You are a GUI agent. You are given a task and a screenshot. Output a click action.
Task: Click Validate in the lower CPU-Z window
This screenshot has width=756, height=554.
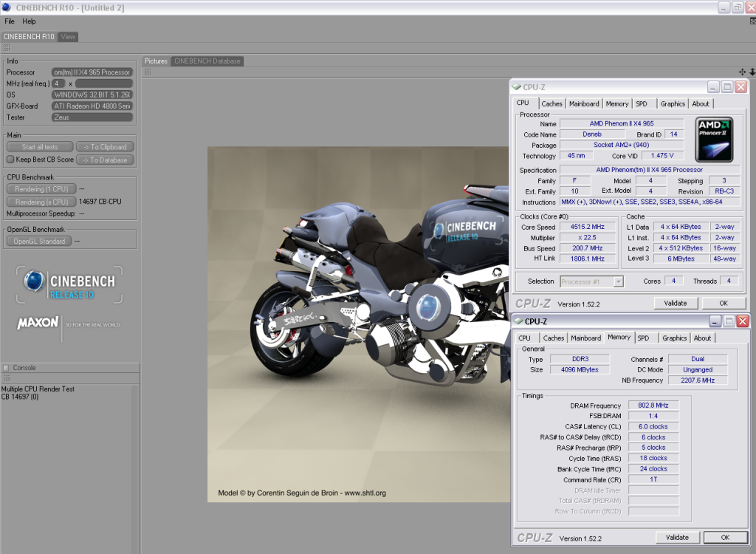(x=678, y=537)
